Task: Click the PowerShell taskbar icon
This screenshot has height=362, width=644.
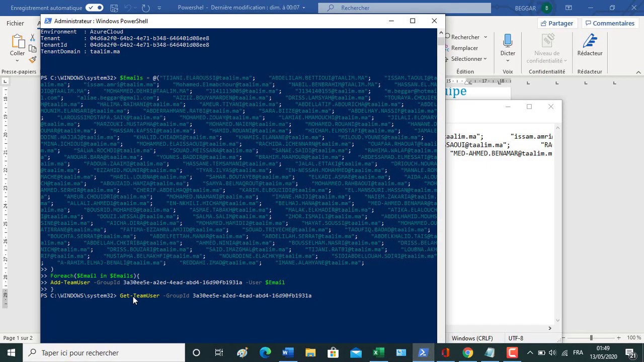Action: click(x=423, y=352)
